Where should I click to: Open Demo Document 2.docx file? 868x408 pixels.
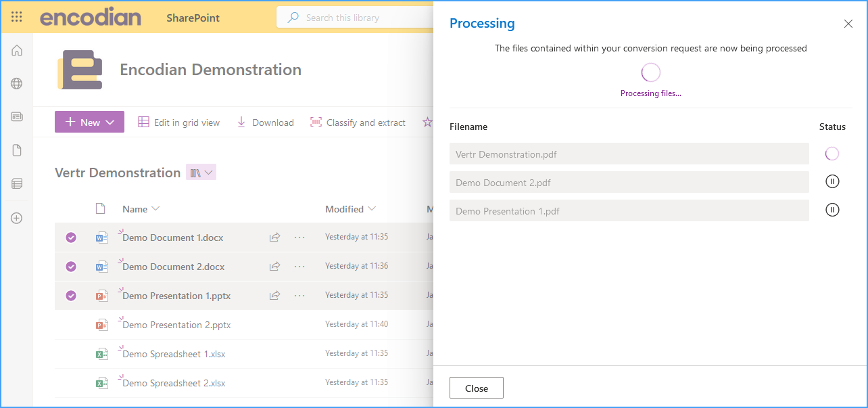click(174, 267)
